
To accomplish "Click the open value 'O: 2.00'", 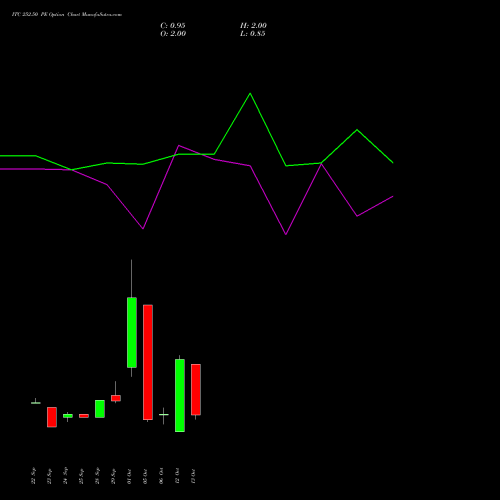I will pyautogui.click(x=173, y=34).
